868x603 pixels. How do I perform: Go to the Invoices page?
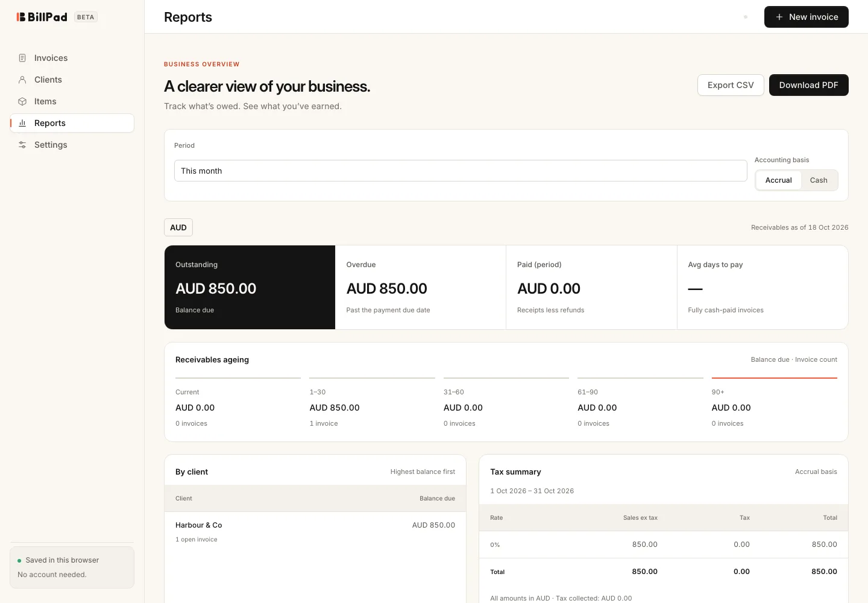(x=72, y=58)
